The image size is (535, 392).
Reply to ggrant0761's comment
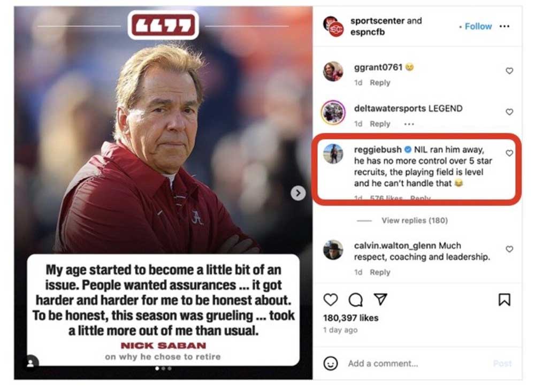click(380, 83)
